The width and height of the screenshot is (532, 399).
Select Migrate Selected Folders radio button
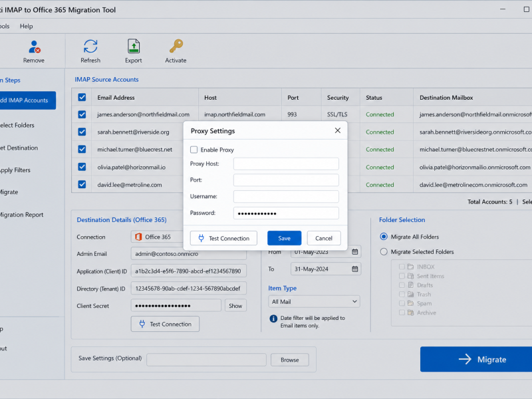coord(384,252)
